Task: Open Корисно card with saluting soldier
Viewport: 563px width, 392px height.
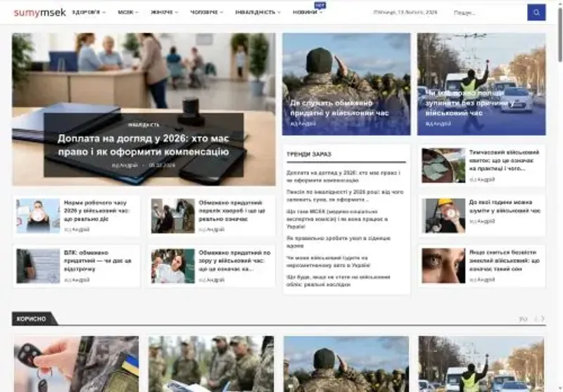Action: click(x=346, y=364)
